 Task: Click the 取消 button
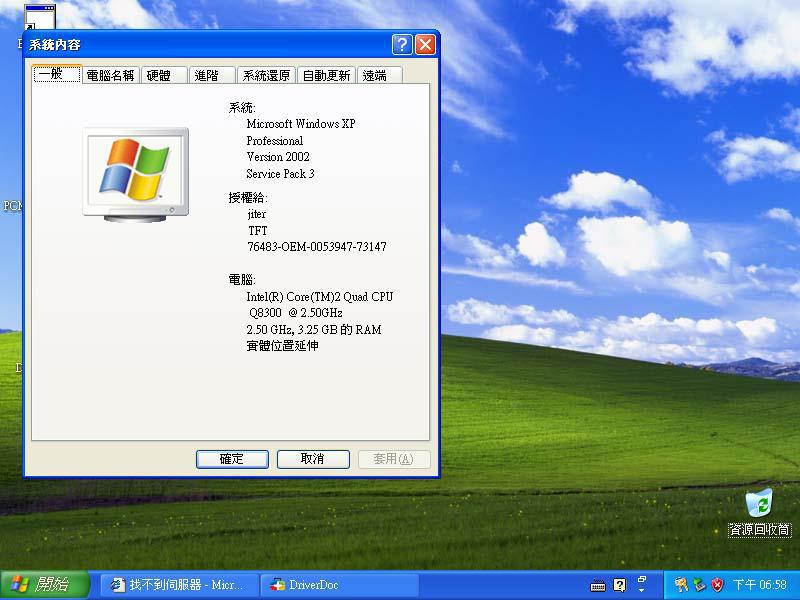coord(313,459)
